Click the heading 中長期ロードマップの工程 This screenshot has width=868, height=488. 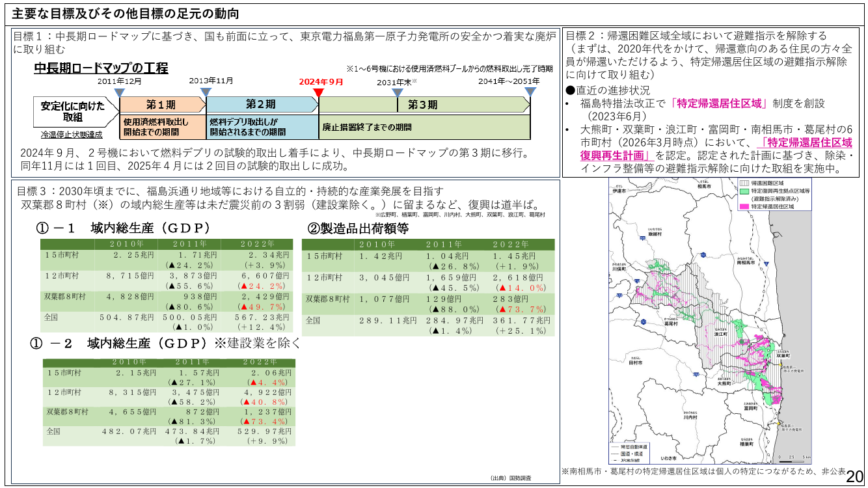coord(101,68)
